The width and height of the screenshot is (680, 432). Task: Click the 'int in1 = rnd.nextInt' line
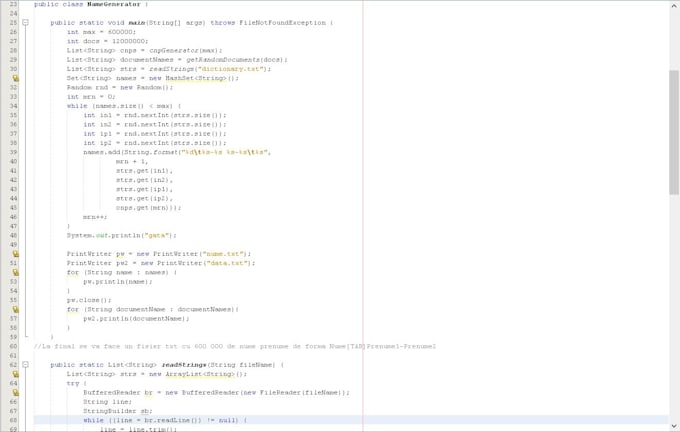(155, 115)
